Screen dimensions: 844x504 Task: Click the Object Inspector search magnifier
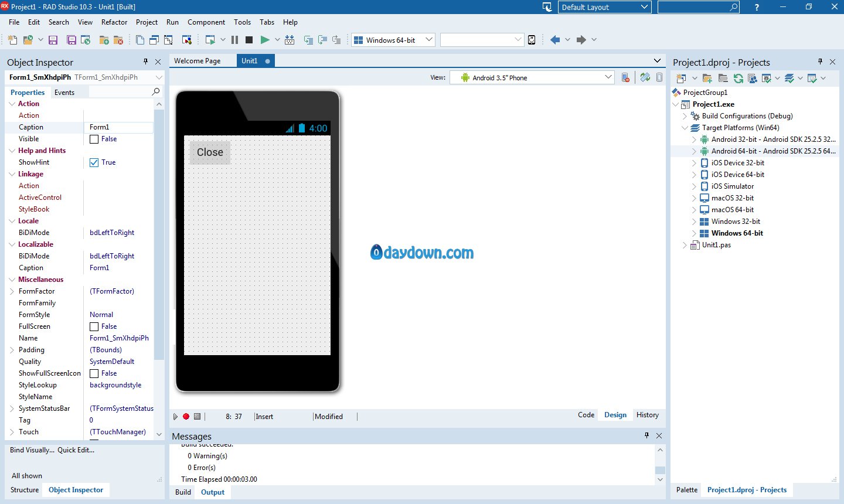156,92
